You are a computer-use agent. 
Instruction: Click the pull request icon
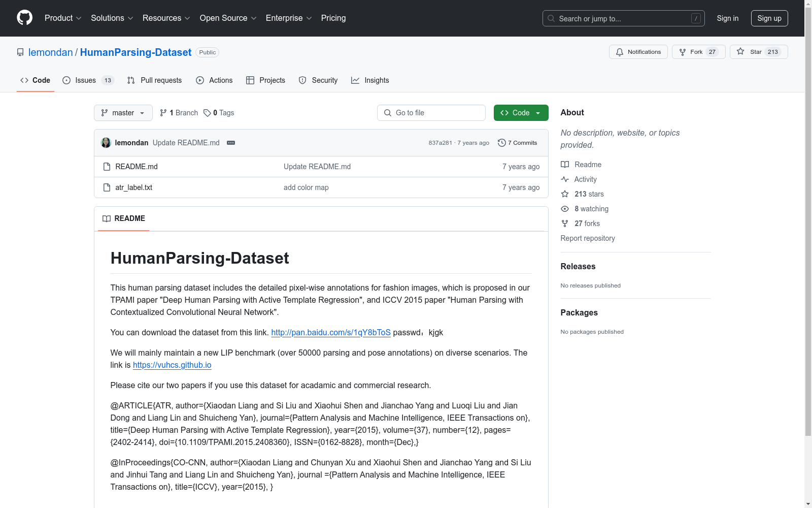(131, 80)
